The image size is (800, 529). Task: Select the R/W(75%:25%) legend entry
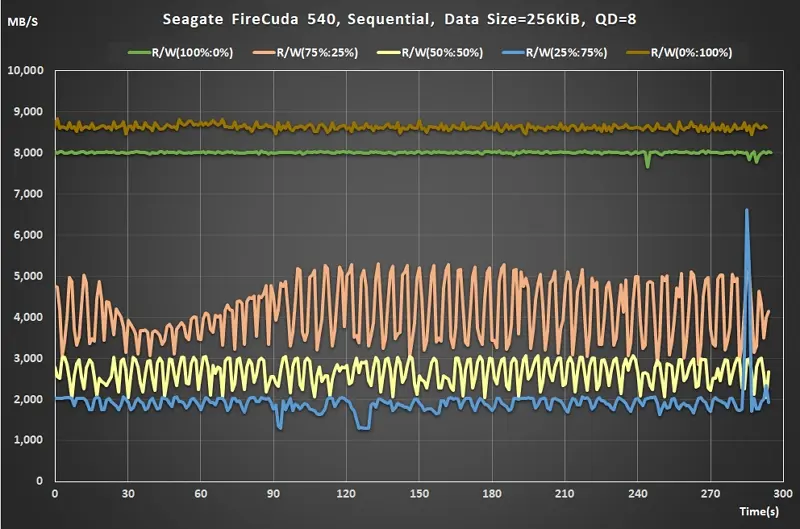coord(306,53)
